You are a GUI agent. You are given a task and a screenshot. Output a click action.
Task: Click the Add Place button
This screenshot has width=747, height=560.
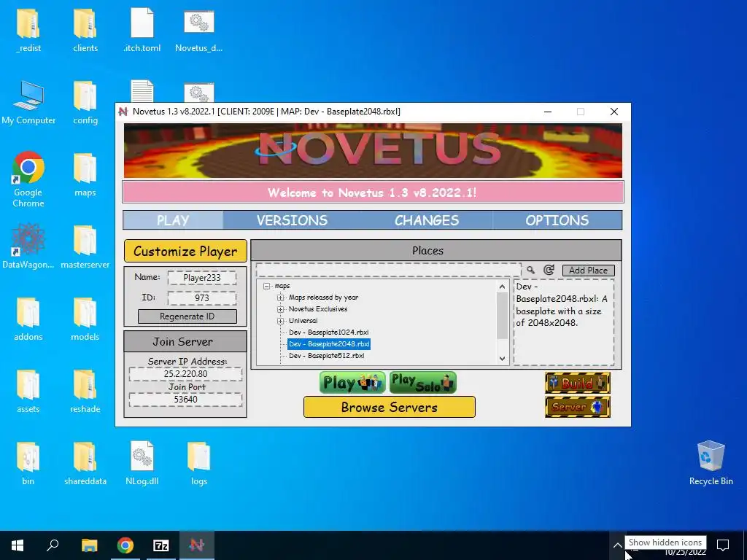tap(589, 270)
